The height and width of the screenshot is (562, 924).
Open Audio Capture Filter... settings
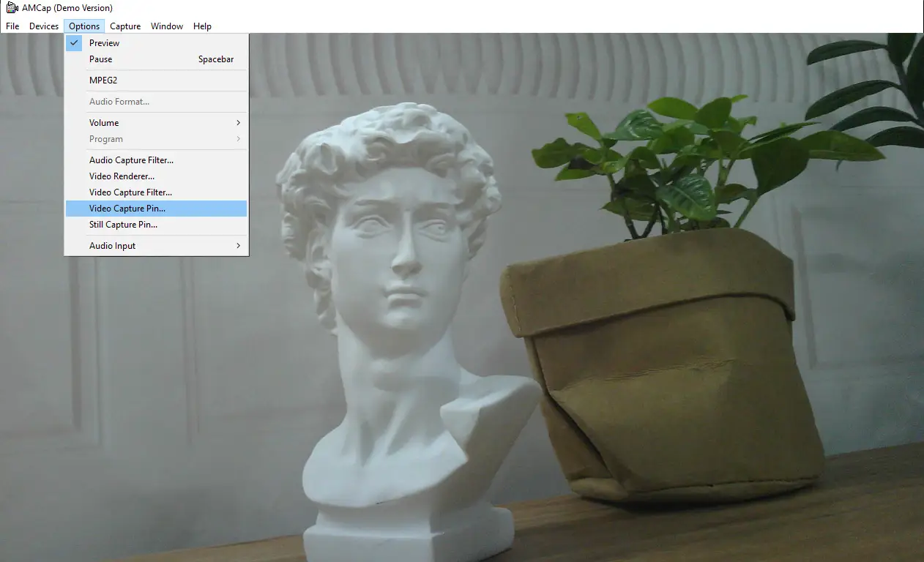click(131, 160)
